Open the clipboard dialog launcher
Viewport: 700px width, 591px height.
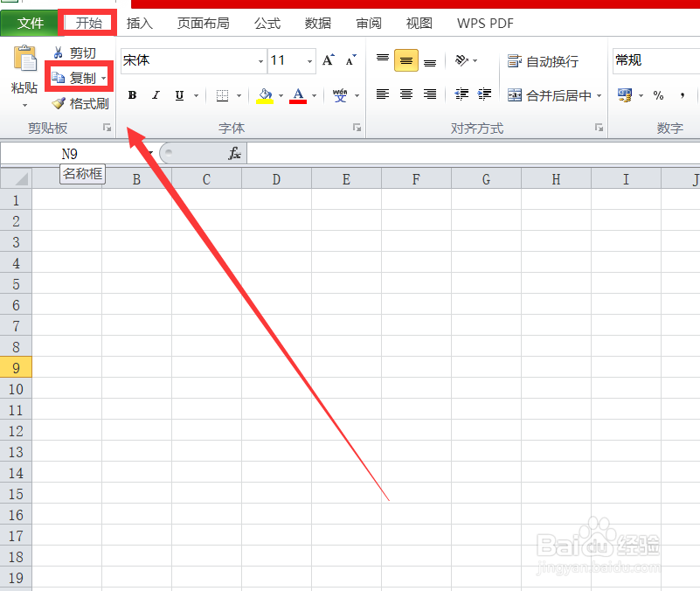(107, 128)
